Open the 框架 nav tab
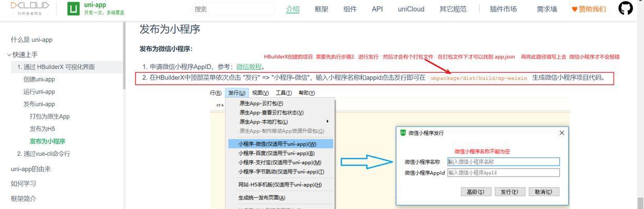Screen dimensions: 644x209 322,9
